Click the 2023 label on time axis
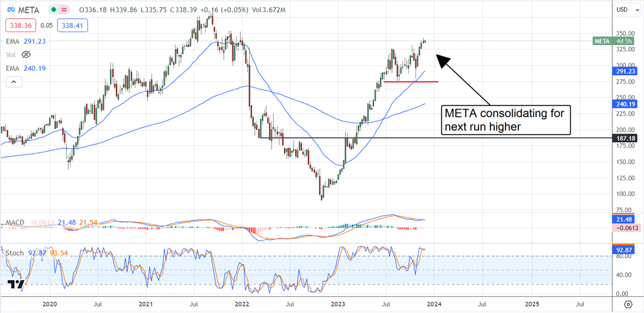 [x=338, y=304]
